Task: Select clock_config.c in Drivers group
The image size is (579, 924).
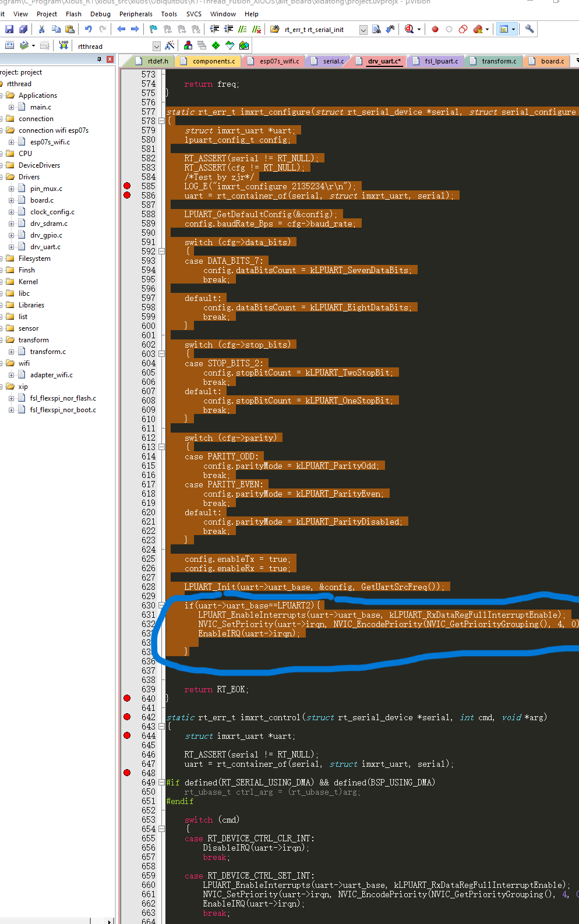Action: (52, 212)
